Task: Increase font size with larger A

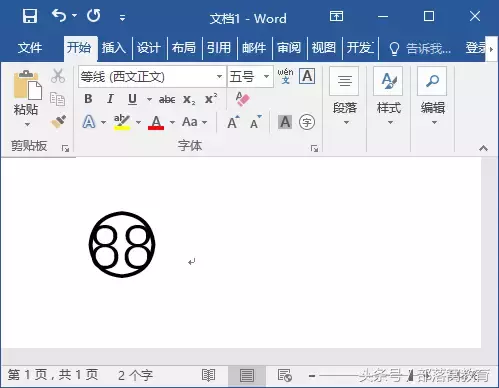Action: click(233, 122)
